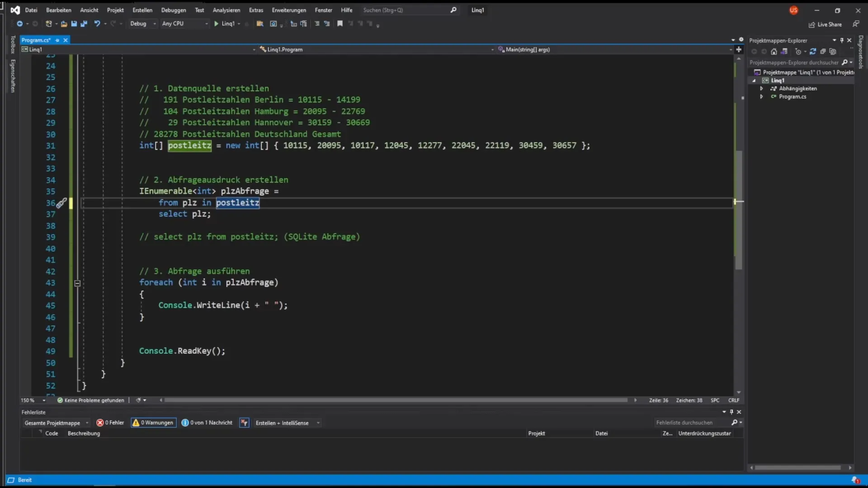Click the user account avatar US
The width and height of the screenshot is (868, 488).
click(x=793, y=10)
